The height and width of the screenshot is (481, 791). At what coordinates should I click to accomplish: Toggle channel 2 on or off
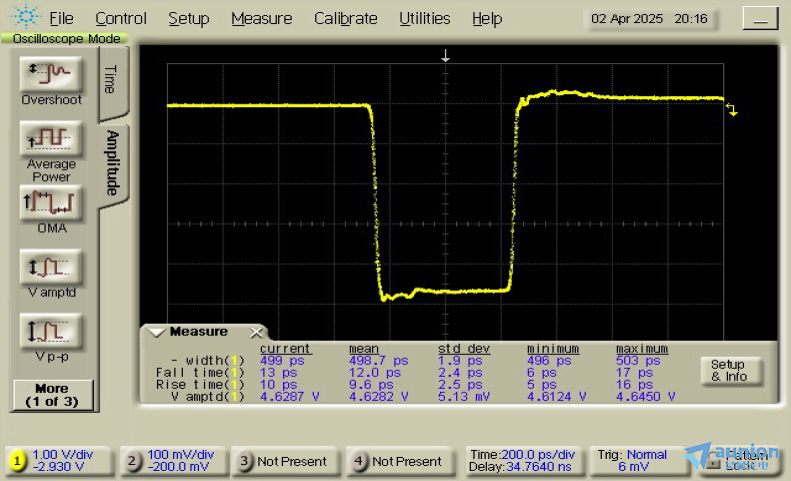pos(134,461)
